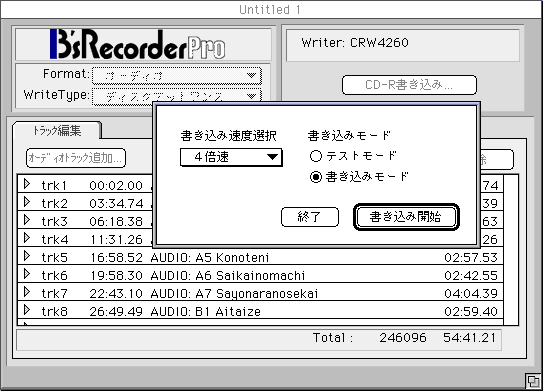Screen dimensions: 543x391
Task: Expand trk6 Saikainomachi disclosure triangle
Action: [x=27, y=274]
